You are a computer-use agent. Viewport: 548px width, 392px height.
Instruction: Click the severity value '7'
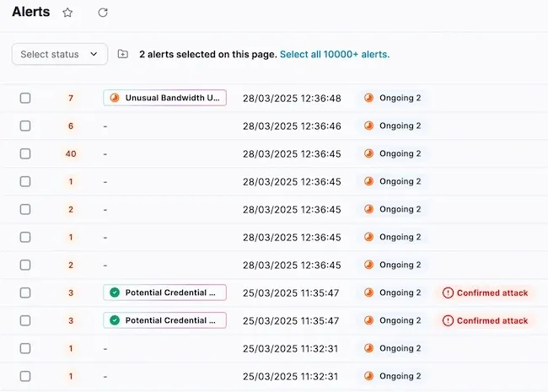click(x=71, y=98)
